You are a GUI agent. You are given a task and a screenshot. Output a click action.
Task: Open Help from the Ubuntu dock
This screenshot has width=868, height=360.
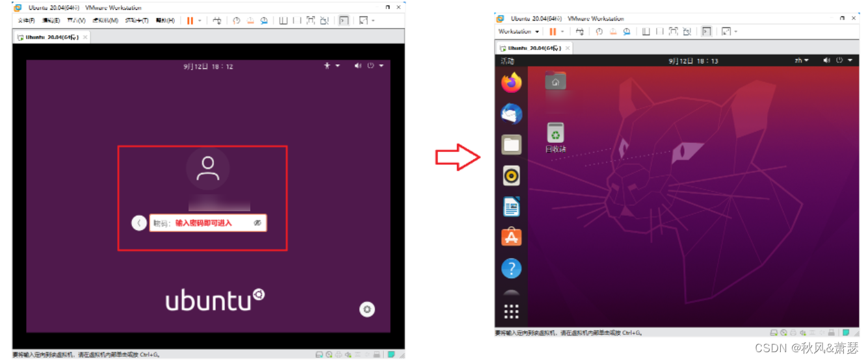512,268
